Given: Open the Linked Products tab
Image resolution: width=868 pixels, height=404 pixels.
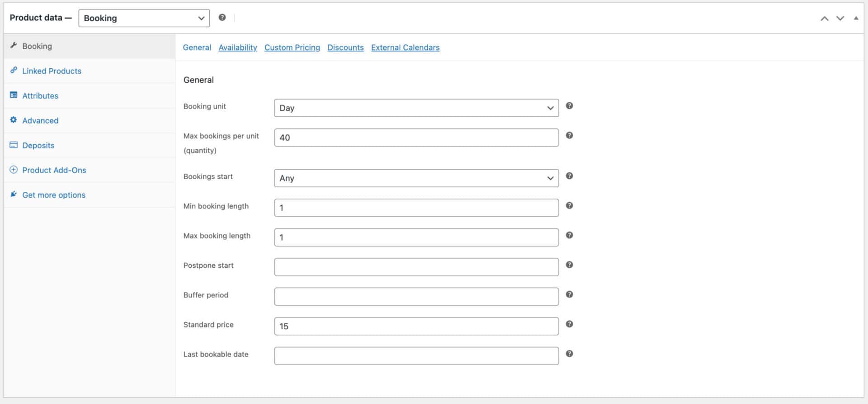Looking at the screenshot, I should (x=90, y=71).
